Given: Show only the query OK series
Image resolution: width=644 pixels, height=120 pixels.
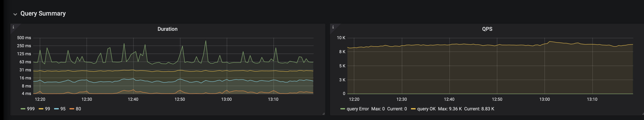Looking at the screenshot, I should click(426, 109).
